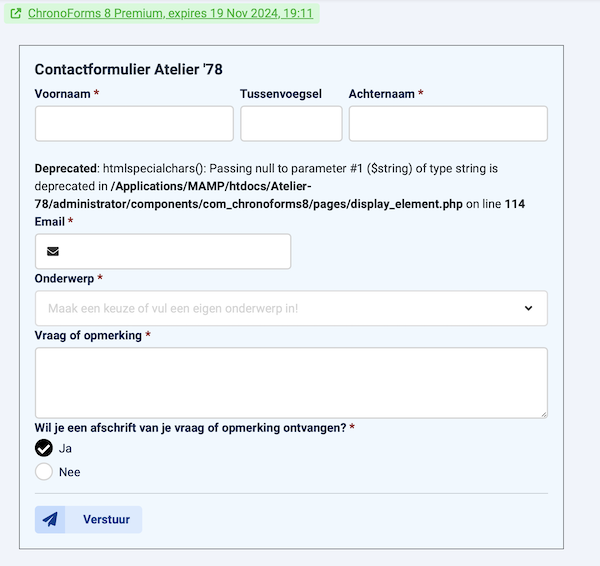This screenshot has width=600, height=566.
Task: Select the Ja radio button
Action: 44,448
